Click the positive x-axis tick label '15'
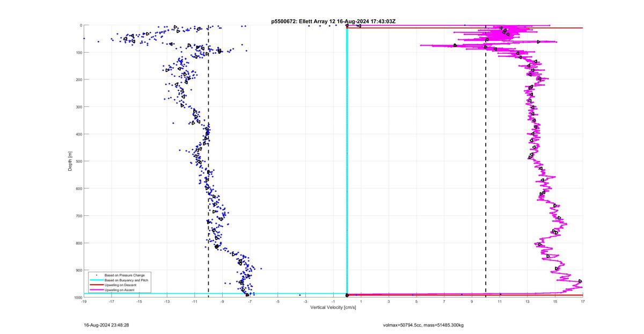Screen dimensions: 644x334 click(x=555, y=302)
